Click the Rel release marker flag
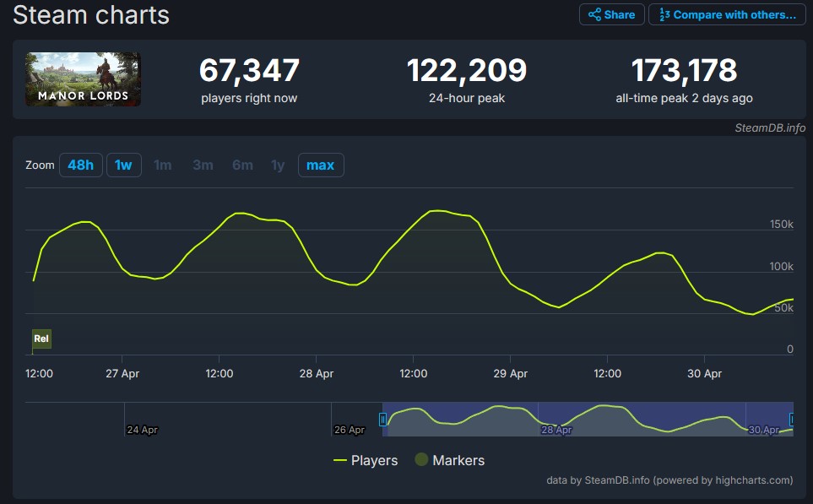The height and width of the screenshot is (504, 813). pos(41,339)
